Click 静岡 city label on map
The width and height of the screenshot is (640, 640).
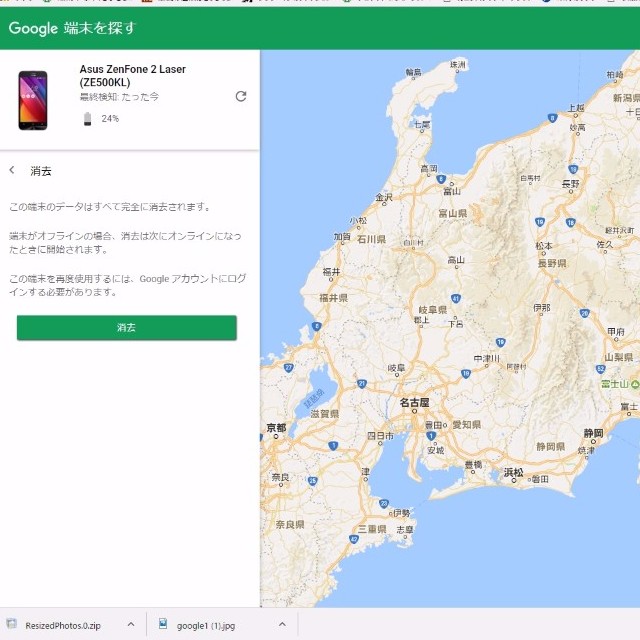pyautogui.click(x=593, y=433)
